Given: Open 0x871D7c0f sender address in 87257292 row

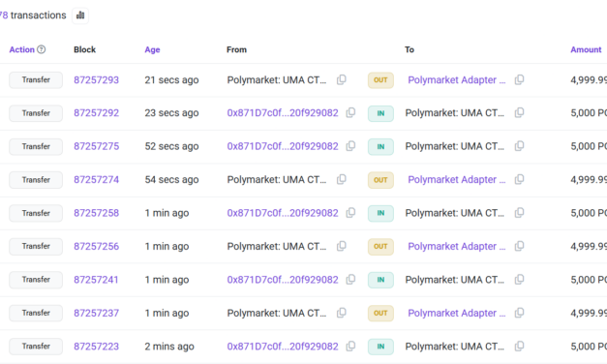Looking at the screenshot, I should pos(283,112).
